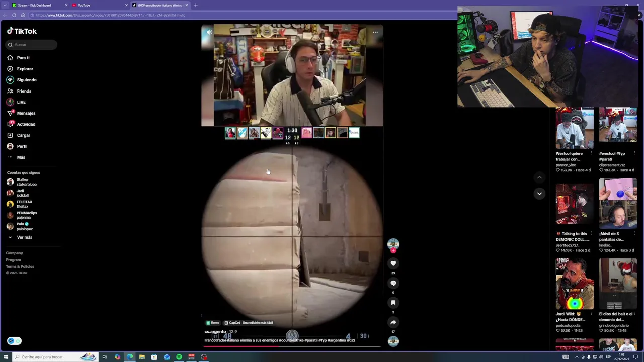The width and height of the screenshot is (644, 362).
Task: Open options for 'Westcol quiere trabajar' card
Action: [x=591, y=153]
